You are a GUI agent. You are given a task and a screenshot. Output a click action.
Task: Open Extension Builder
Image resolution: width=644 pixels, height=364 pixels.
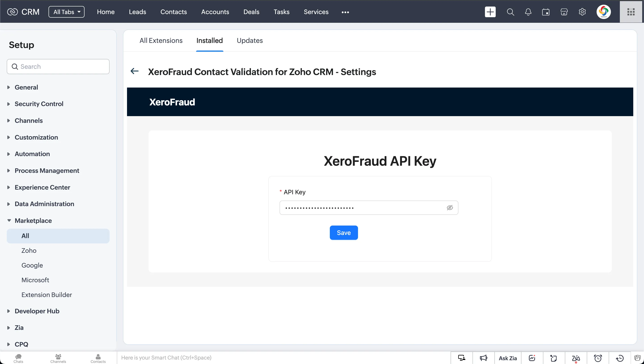[x=47, y=295]
